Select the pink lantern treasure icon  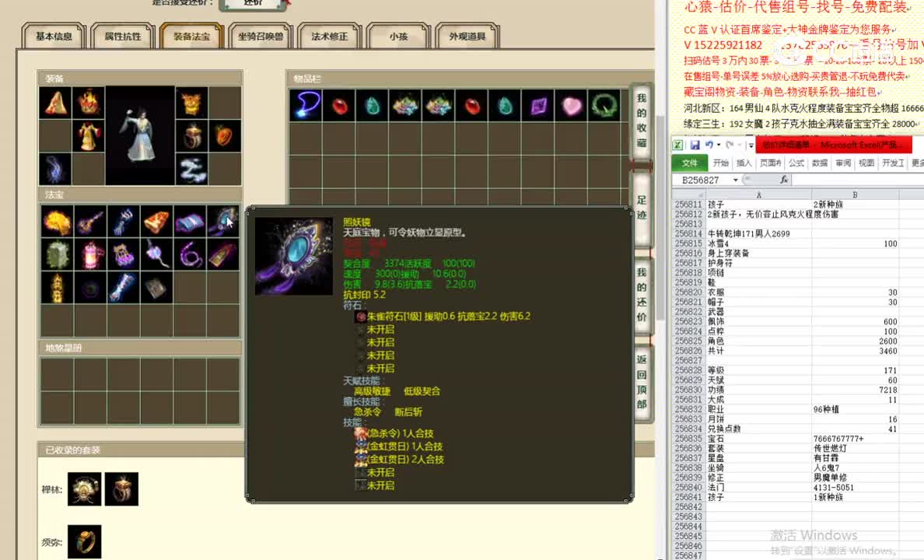point(90,254)
